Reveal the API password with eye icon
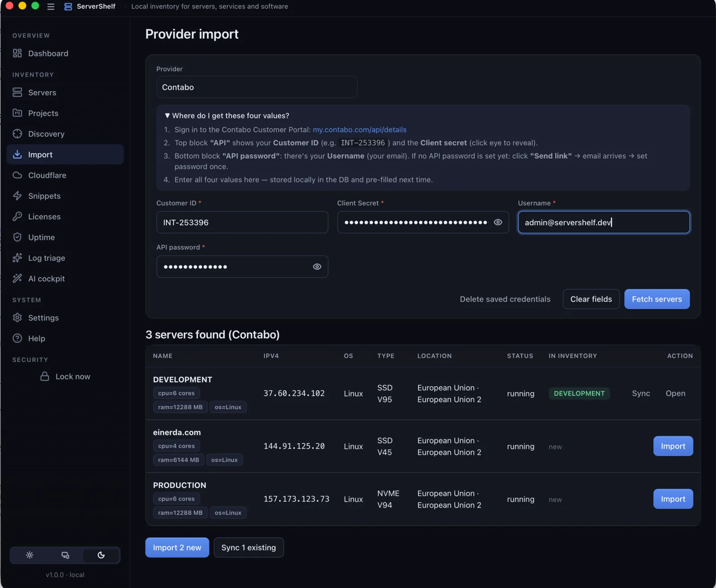This screenshot has height=588, width=716. click(317, 267)
